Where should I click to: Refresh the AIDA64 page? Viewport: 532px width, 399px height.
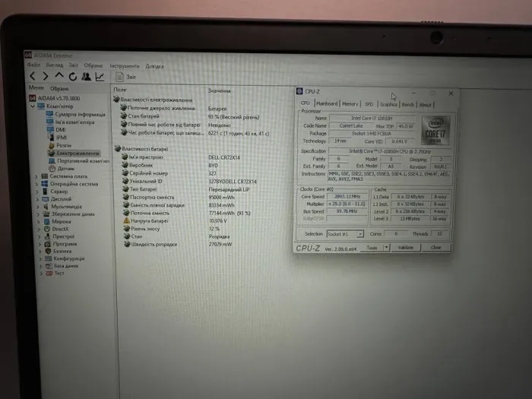tap(73, 77)
